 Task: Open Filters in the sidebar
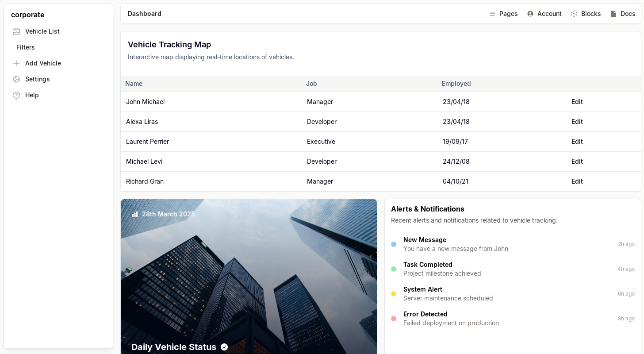26,47
